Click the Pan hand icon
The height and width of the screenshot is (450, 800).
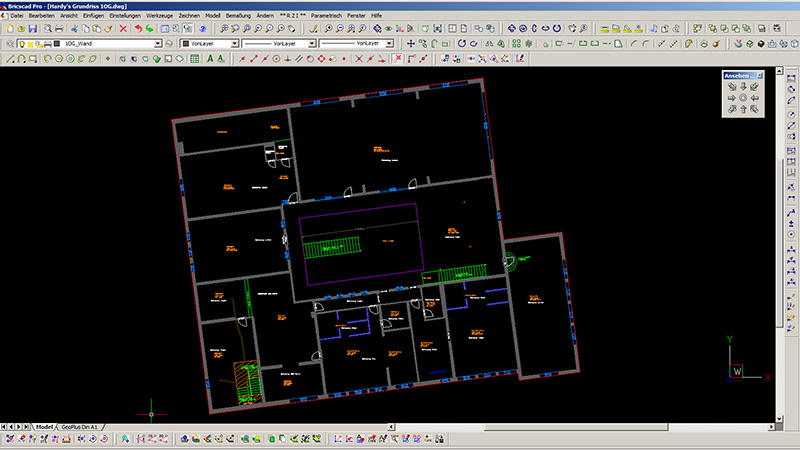point(292,29)
